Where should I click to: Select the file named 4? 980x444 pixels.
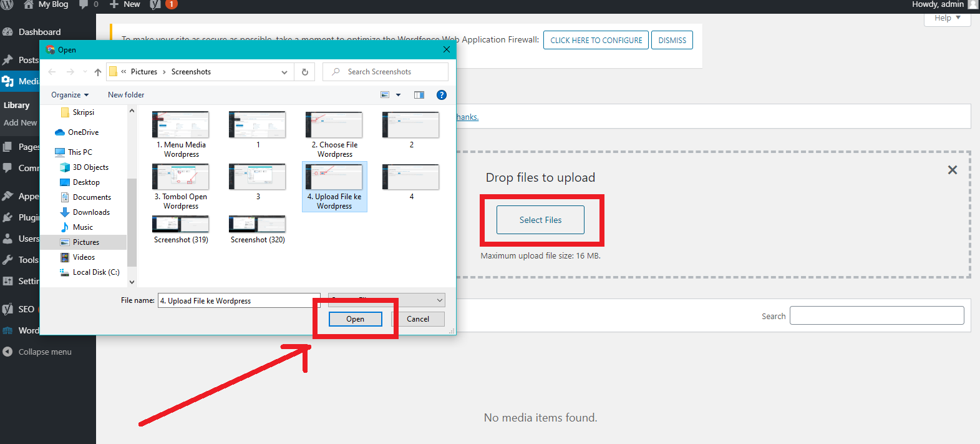pyautogui.click(x=411, y=182)
